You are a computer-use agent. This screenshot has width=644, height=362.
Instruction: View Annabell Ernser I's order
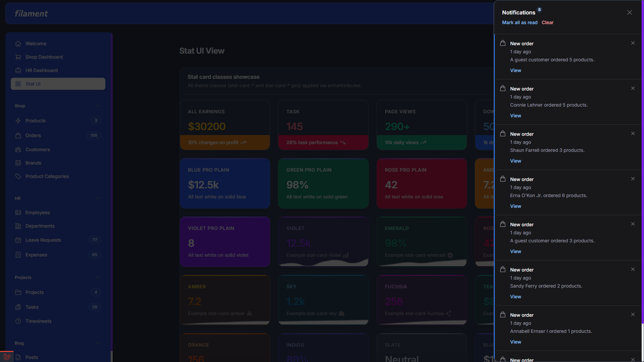coord(516,342)
